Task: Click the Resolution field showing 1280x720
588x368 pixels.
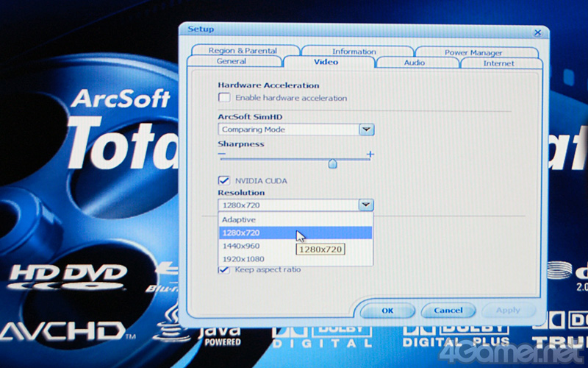Action: coord(295,205)
